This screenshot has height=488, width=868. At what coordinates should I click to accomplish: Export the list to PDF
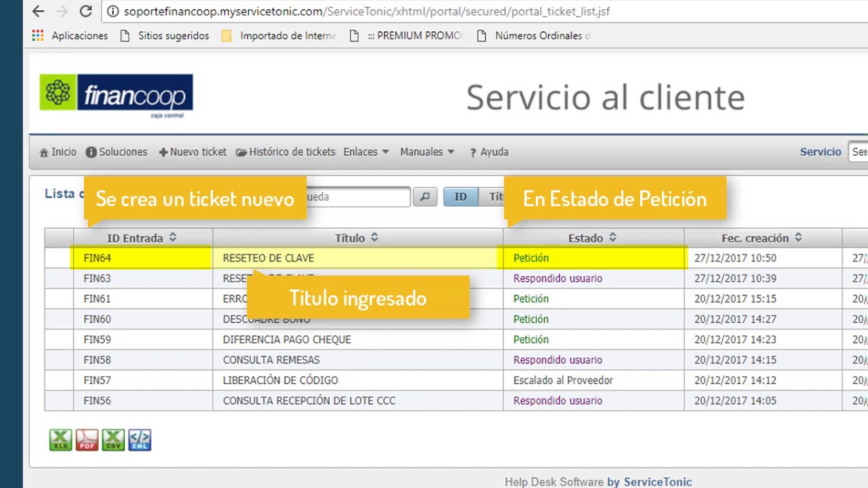pyautogui.click(x=87, y=440)
